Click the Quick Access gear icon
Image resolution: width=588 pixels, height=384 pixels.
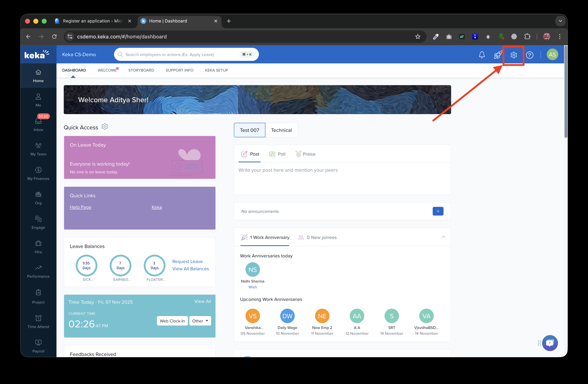pyautogui.click(x=105, y=127)
